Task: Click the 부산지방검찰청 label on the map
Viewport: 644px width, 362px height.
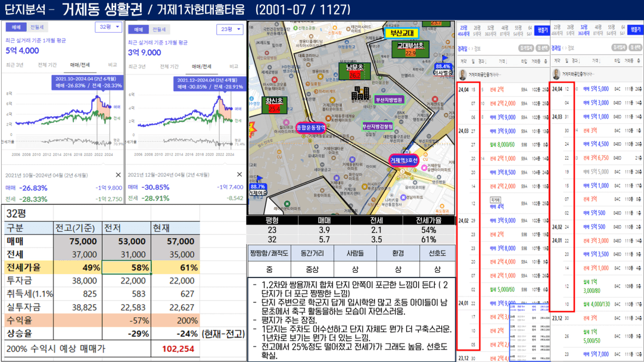Action: coord(377,126)
